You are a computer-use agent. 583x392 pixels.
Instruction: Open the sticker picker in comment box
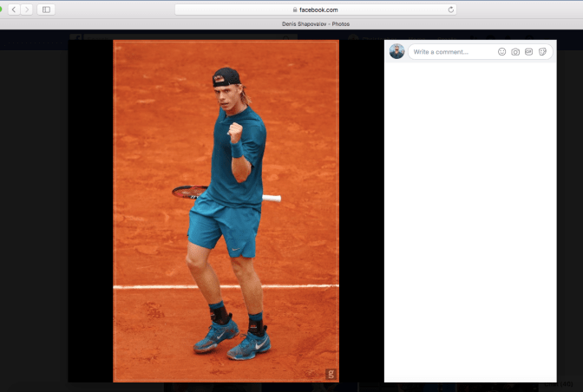(x=542, y=52)
